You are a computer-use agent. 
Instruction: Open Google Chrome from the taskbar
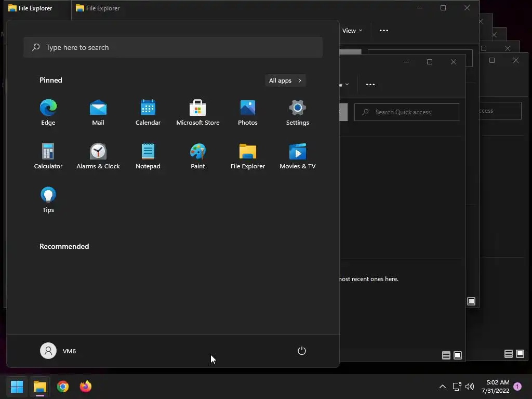tap(63, 387)
